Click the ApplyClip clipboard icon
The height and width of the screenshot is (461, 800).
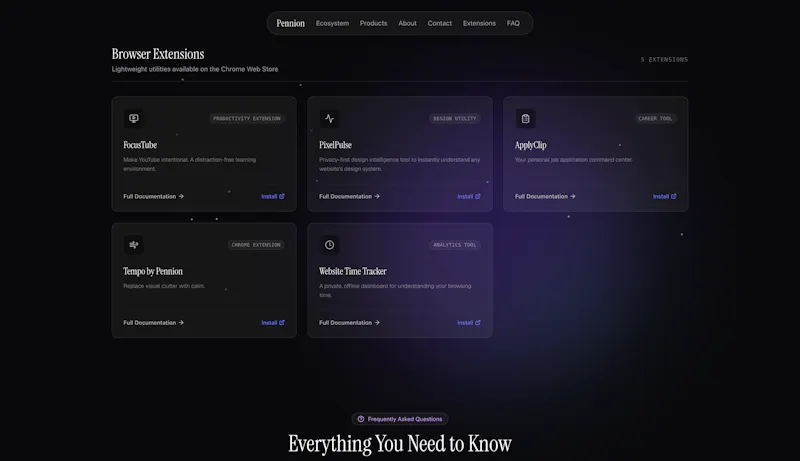tap(526, 118)
